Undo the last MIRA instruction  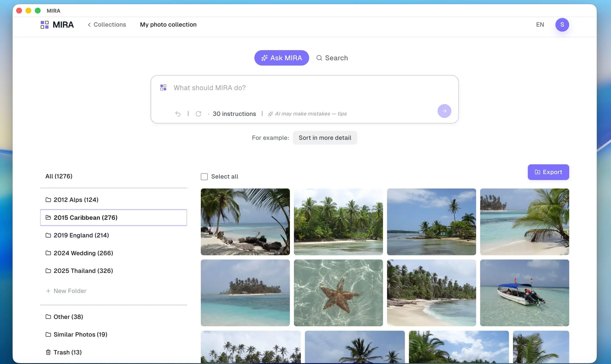coord(178,114)
